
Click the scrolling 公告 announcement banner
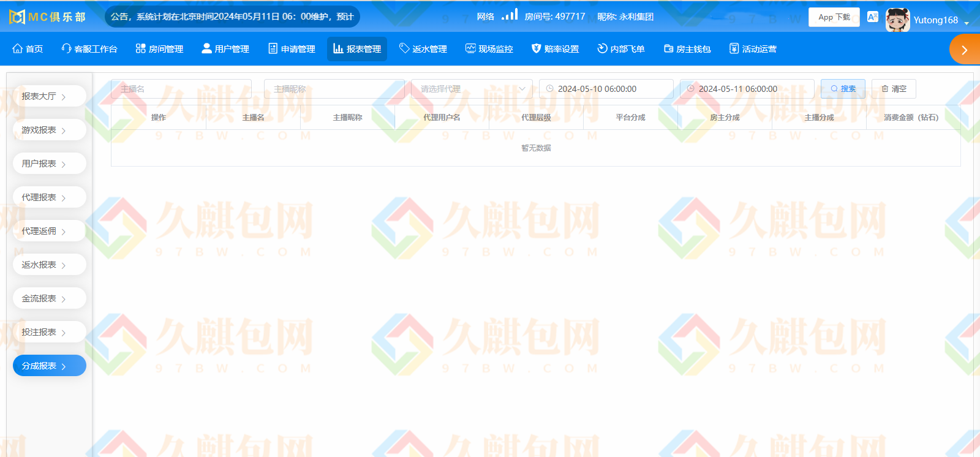[x=232, y=17]
